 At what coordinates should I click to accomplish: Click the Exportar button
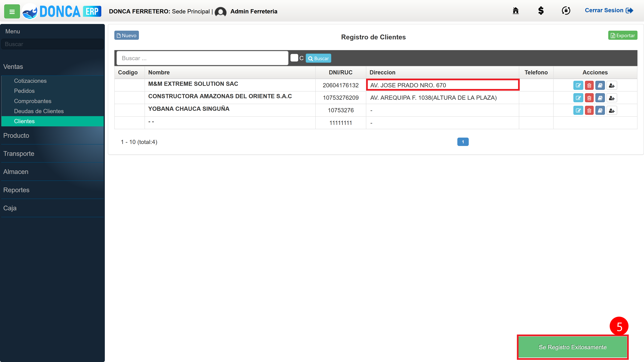click(623, 36)
